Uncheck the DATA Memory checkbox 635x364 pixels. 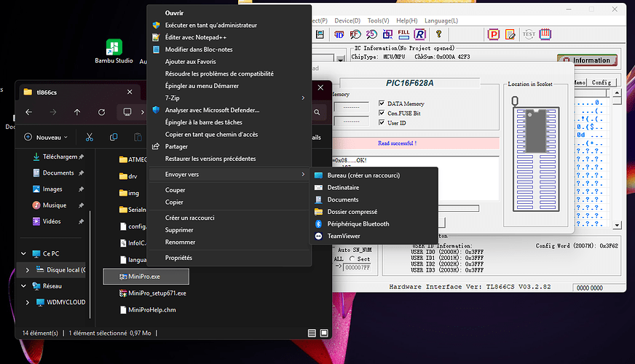point(382,103)
